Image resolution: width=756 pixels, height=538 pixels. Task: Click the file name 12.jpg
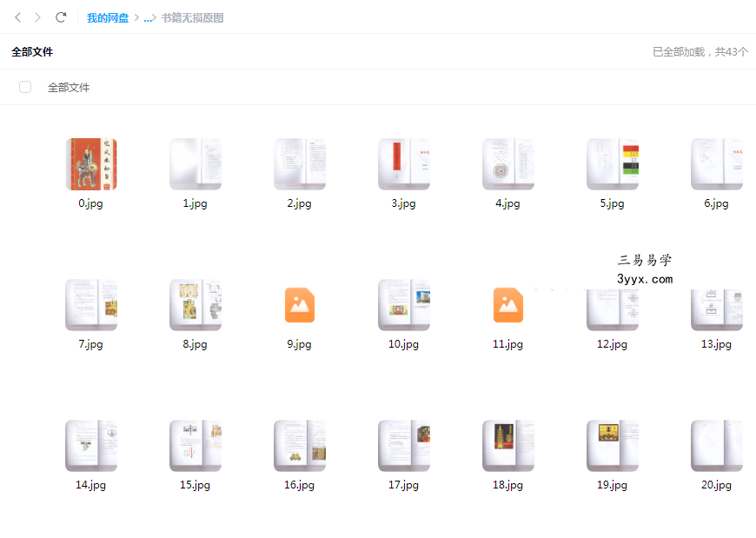tap(613, 344)
